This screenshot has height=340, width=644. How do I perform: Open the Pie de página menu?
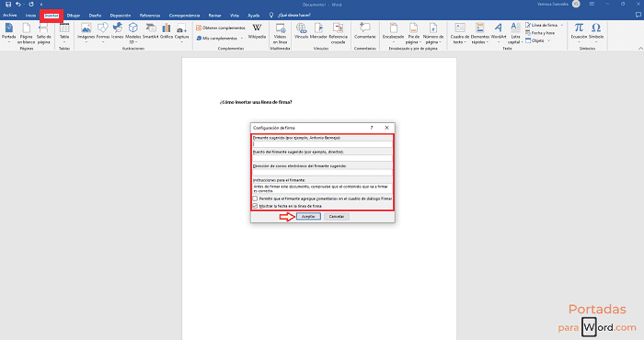pos(413,33)
